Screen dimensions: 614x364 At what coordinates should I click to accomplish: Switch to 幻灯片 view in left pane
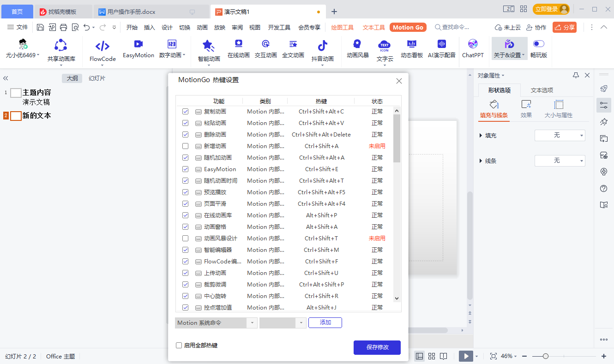click(x=97, y=78)
